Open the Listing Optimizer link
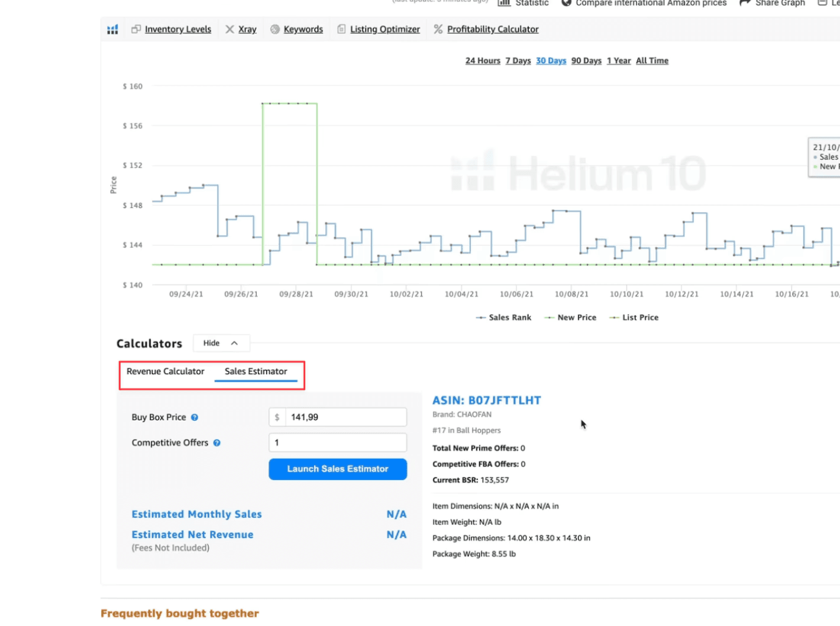Image resolution: width=840 pixels, height=626 pixels. coord(385,29)
